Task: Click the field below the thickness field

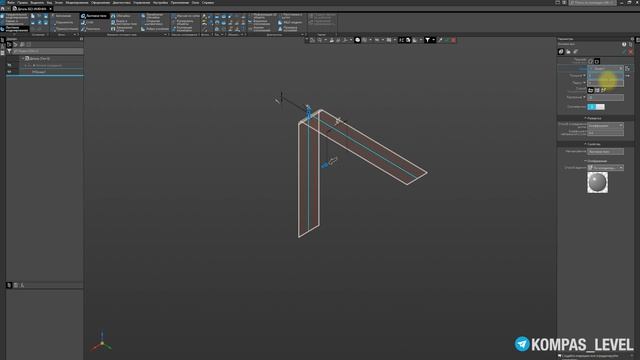Action: [x=605, y=83]
